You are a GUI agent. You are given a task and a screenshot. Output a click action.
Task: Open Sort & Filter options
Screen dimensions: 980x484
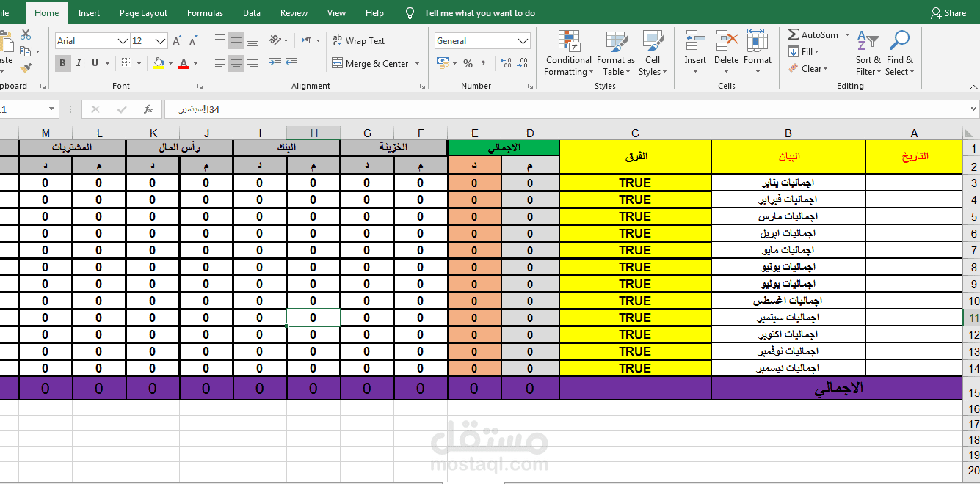coord(868,53)
